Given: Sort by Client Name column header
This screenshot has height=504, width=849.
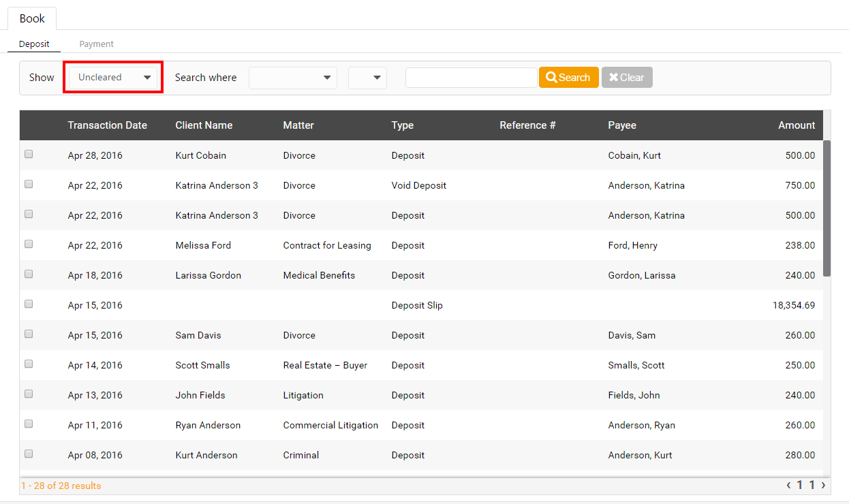Looking at the screenshot, I should [x=204, y=125].
